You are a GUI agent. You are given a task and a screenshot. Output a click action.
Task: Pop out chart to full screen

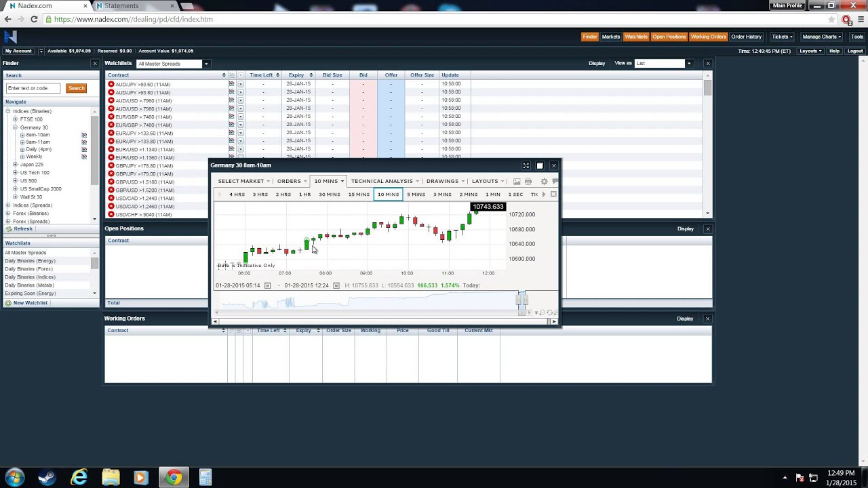(x=526, y=165)
